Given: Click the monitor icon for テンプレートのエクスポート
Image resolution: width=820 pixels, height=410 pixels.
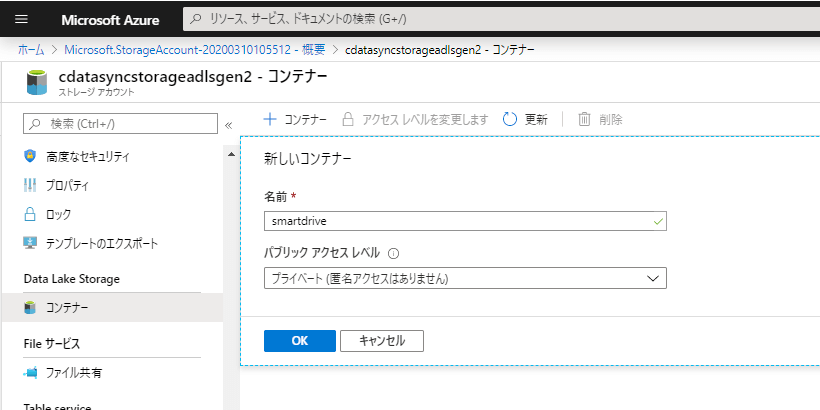Looking at the screenshot, I should [30, 243].
